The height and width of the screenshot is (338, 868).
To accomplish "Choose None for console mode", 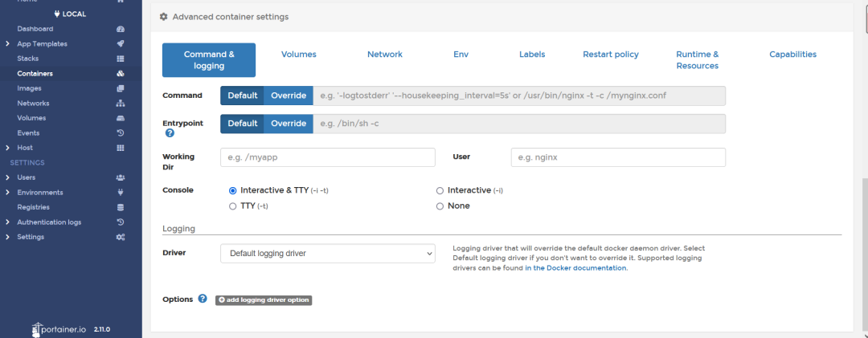I will tap(440, 206).
